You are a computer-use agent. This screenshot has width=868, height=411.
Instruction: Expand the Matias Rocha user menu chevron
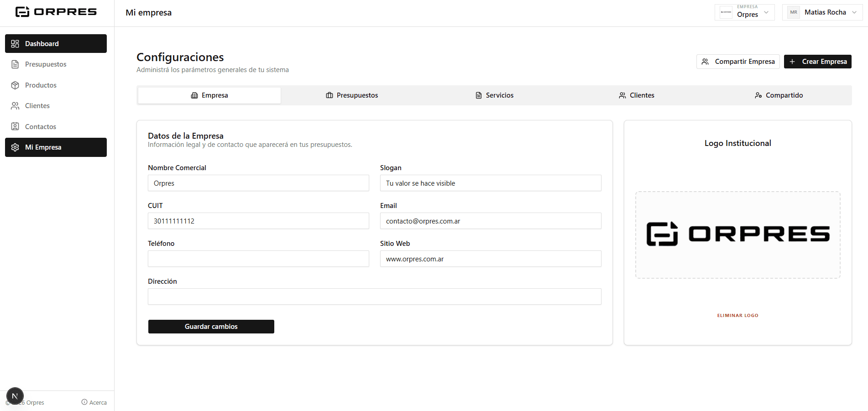pos(854,12)
